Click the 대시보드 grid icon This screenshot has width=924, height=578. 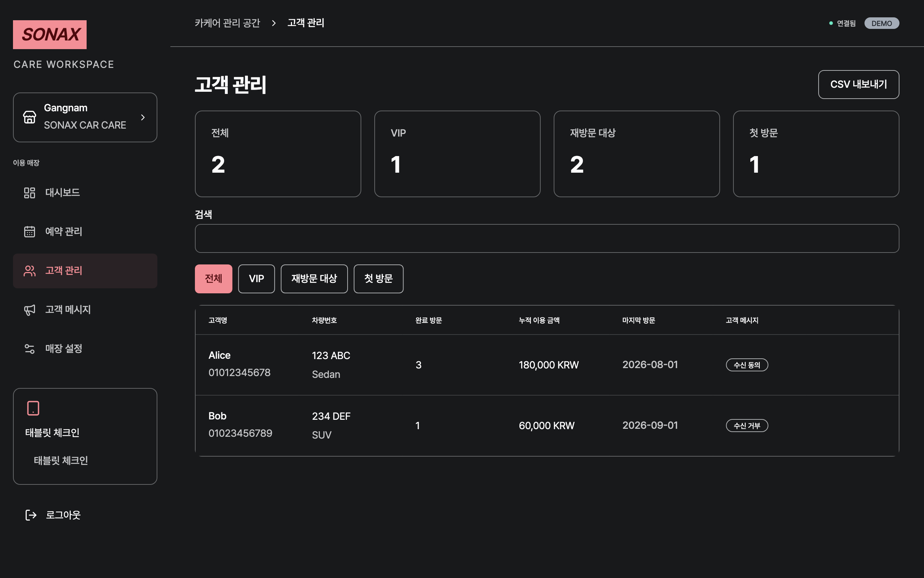29,193
